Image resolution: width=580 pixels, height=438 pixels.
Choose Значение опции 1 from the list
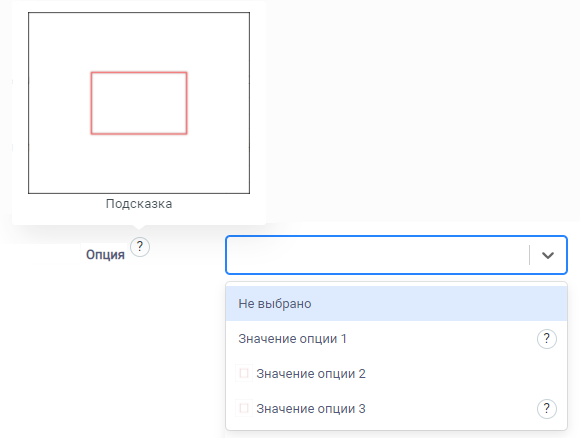pyautogui.click(x=292, y=339)
